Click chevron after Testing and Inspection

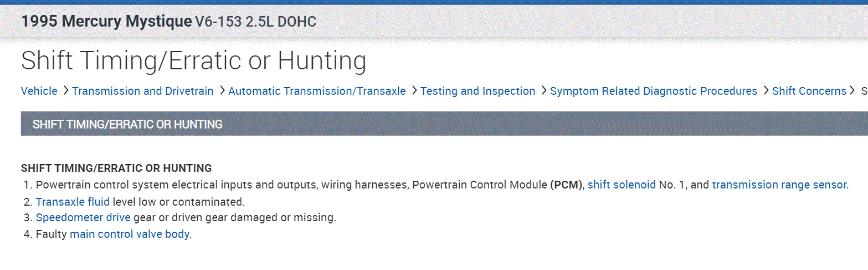click(543, 91)
